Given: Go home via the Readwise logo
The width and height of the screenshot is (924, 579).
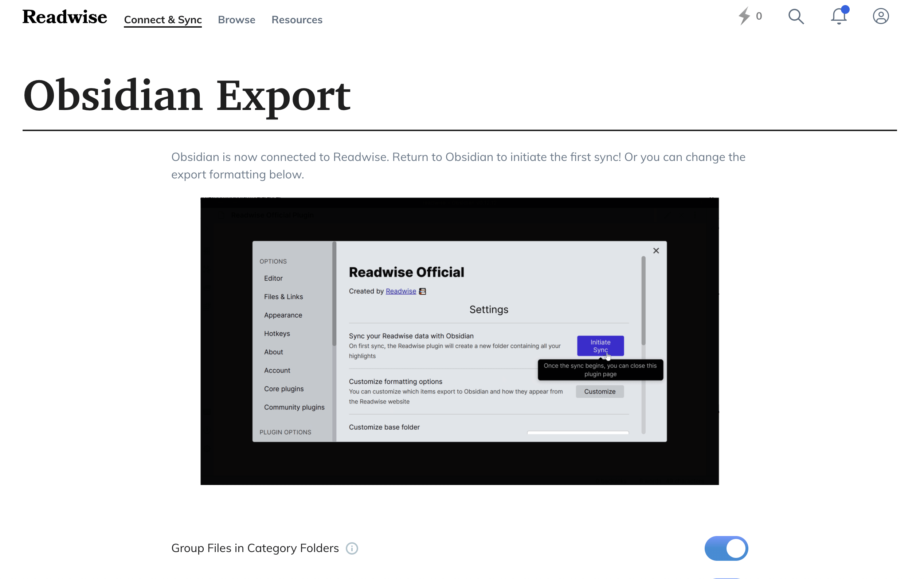Looking at the screenshot, I should [x=65, y=17].
